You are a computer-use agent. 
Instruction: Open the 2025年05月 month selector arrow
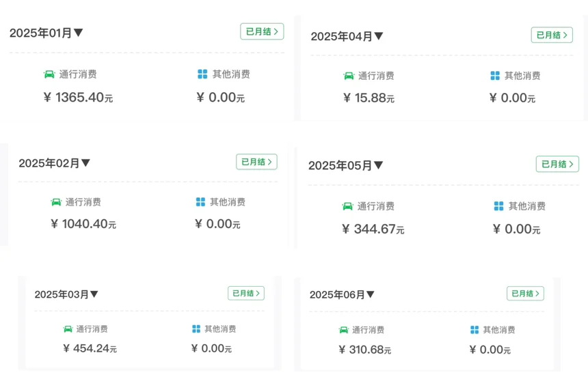(378, 165)
